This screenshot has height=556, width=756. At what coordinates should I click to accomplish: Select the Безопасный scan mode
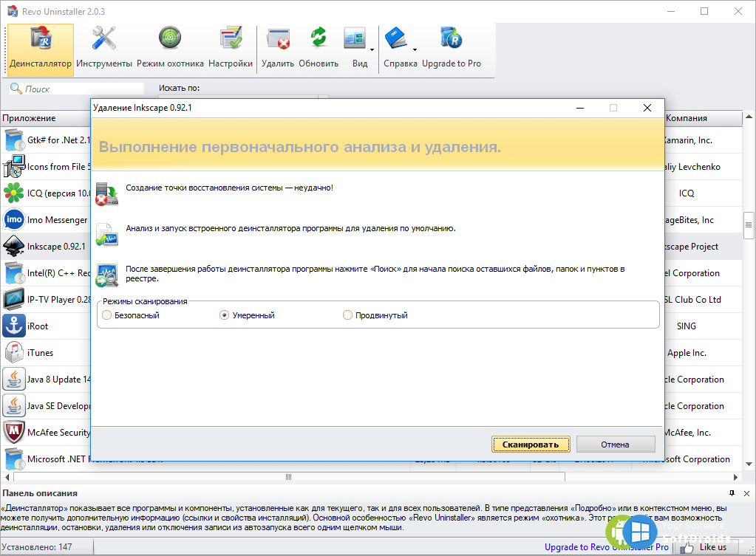coord(108,315)
